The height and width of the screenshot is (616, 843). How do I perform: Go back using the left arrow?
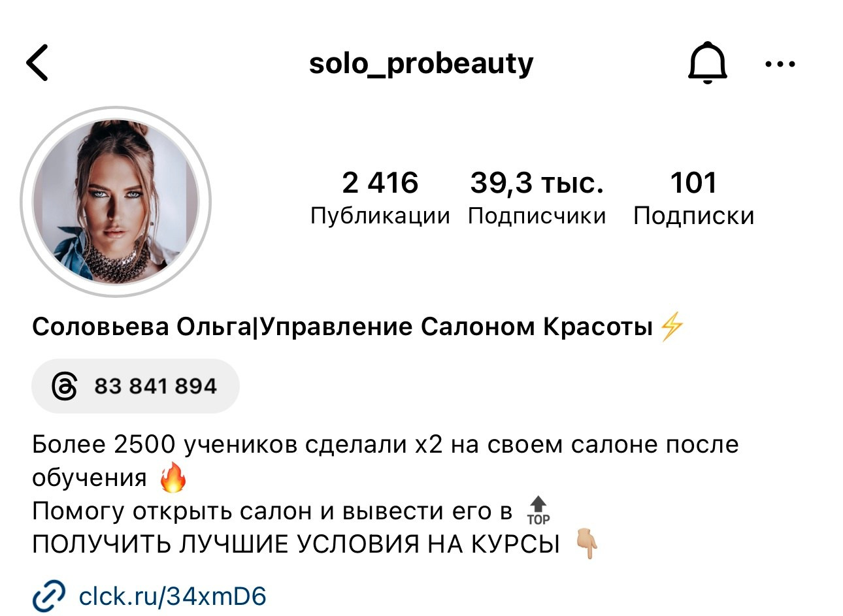pos(37,63)
